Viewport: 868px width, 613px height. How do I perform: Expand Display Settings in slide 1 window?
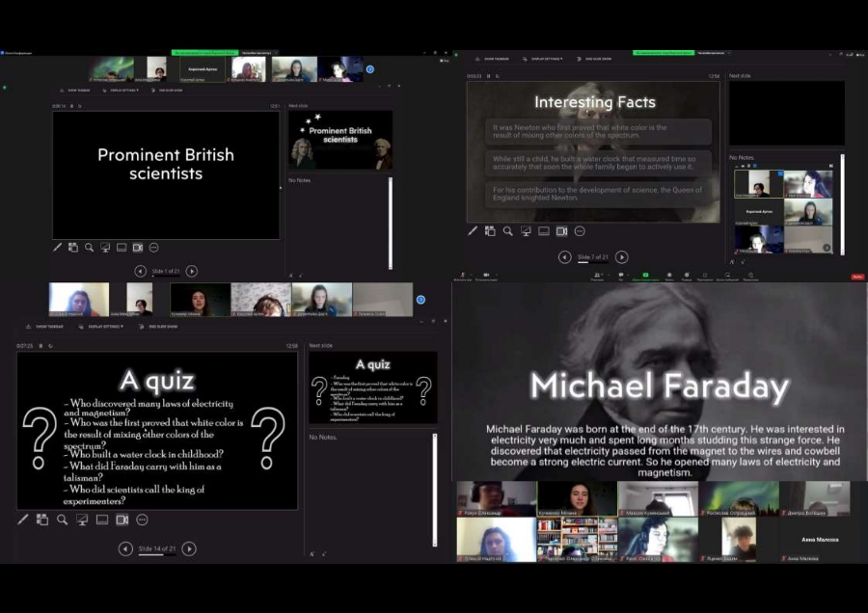click(121, 91)
